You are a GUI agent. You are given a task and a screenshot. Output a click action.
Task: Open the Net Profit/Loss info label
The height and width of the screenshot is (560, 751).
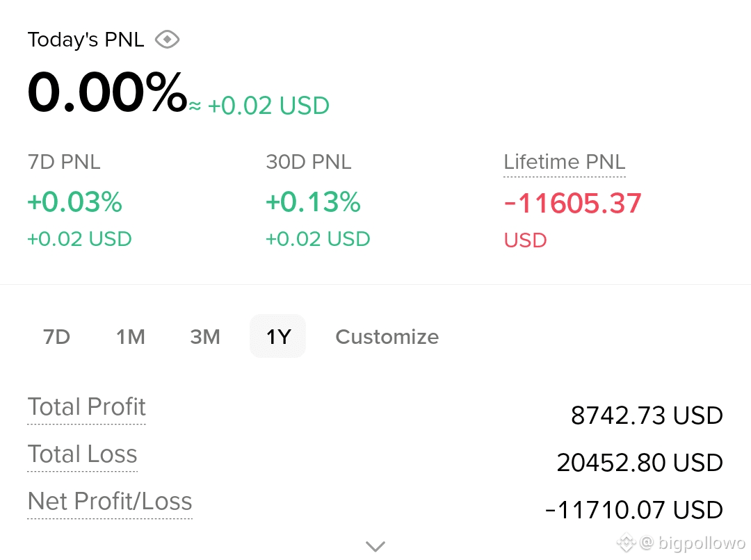point(110,501)
